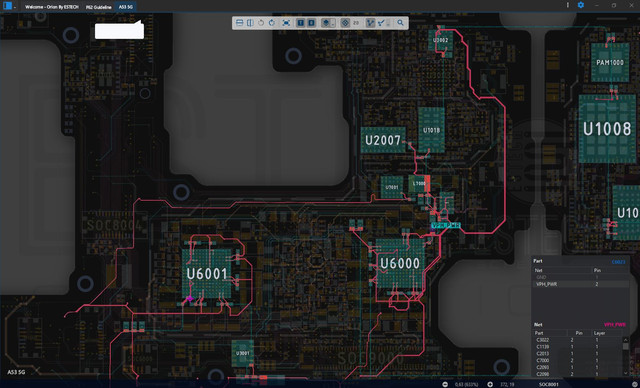This screenshot has height=388, width=640.
Task: Click the diamond network highlight icon
Action: click(x=345, y=23)
